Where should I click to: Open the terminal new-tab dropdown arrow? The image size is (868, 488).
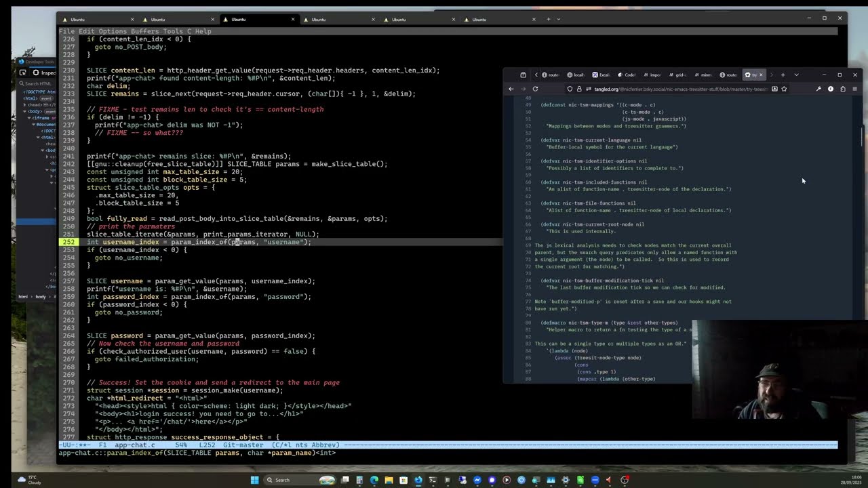559,19
